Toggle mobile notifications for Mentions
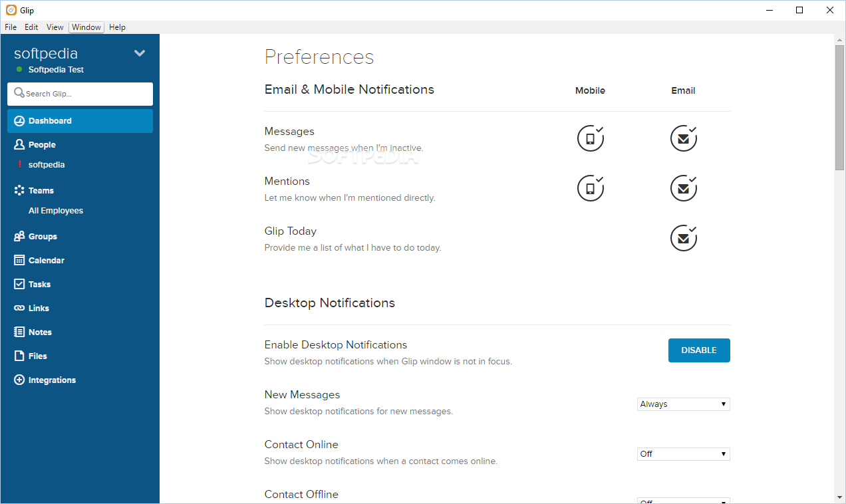The width and height of the screenshot is (846, 504). 591,188
